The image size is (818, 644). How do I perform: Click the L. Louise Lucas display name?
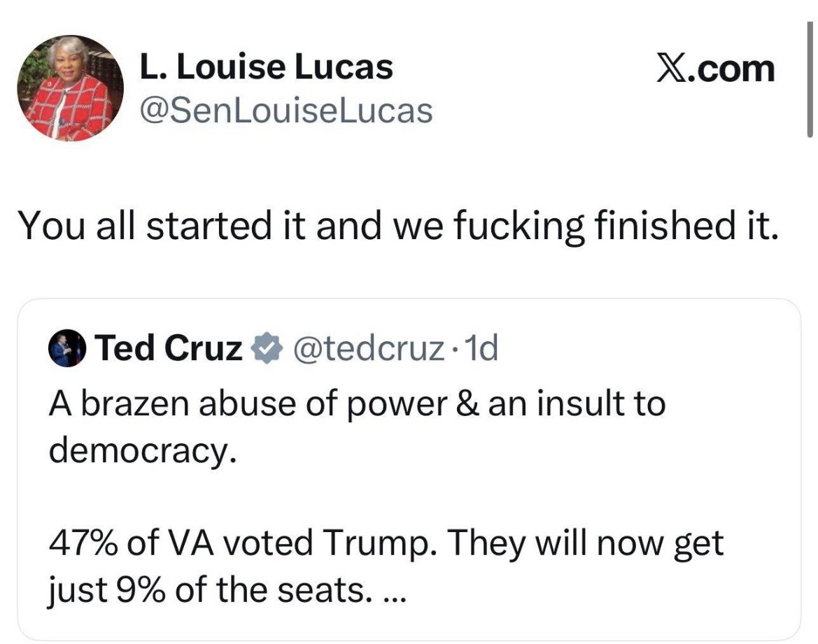[x=266, y=68]
